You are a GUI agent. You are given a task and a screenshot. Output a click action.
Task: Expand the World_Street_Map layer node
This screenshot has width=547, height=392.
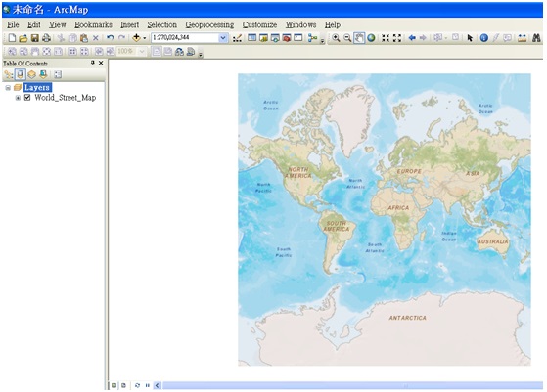pyautogui.click(x=18, y=98)
